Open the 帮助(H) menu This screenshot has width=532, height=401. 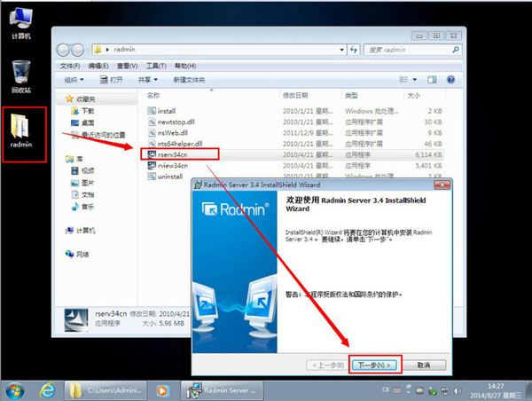click(185, 66)
